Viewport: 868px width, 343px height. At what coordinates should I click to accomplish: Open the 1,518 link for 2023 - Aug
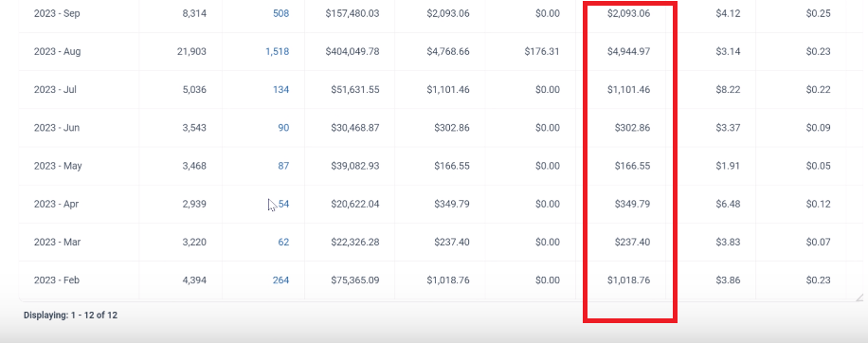pos(277,51)
